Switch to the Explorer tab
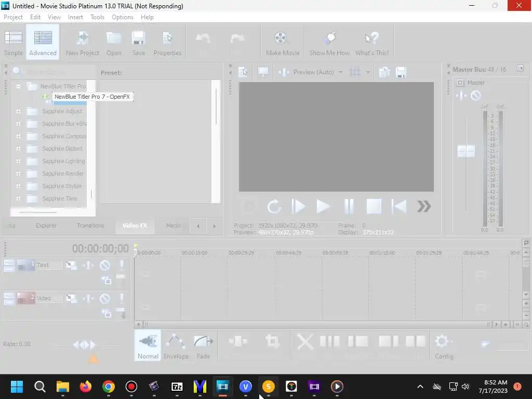Screen dimensions: 532x399 click(46, 225)
